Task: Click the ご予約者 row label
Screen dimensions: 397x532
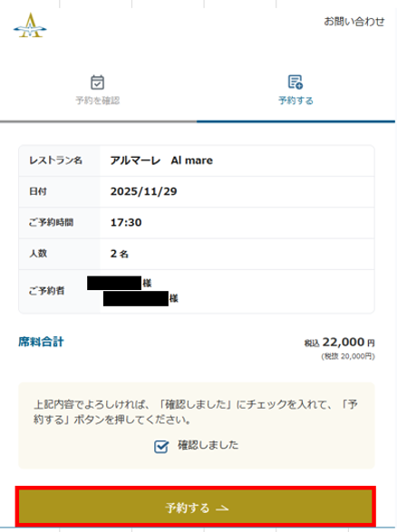Action: pos(46,291)
